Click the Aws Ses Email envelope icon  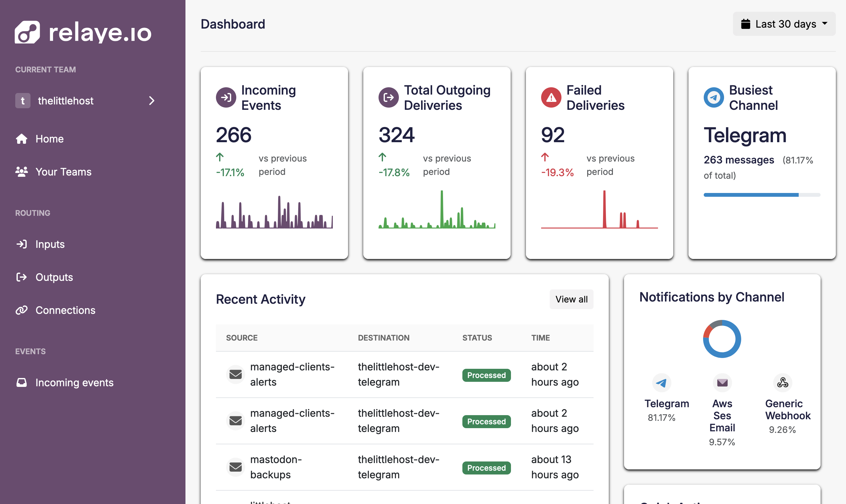click(722, 383)
